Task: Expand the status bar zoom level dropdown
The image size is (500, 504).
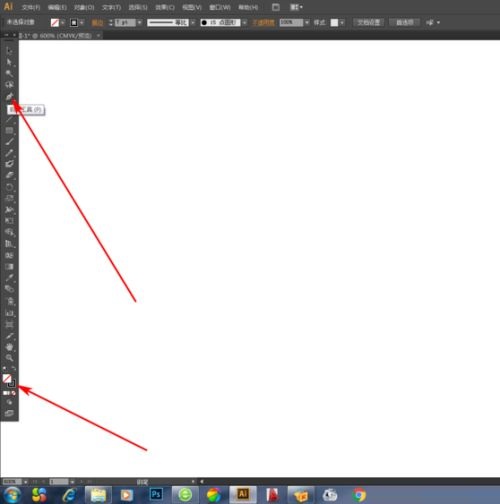Action: 26,482
